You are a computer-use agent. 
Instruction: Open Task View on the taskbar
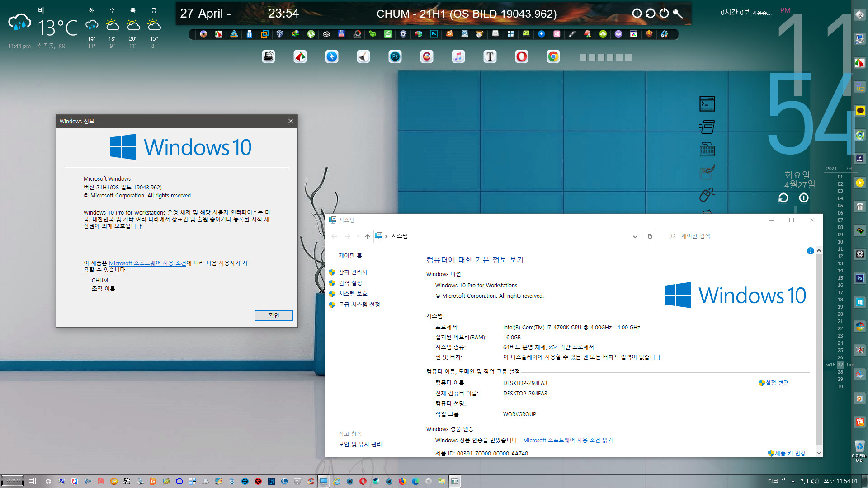[33, 481]
